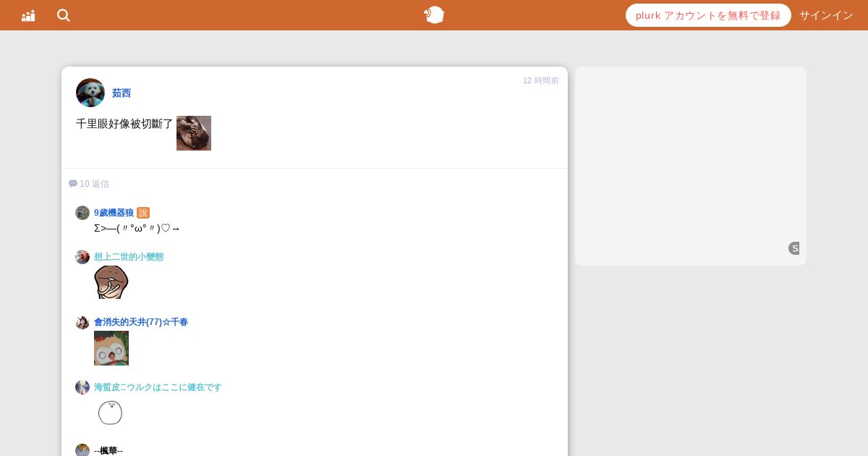The height and width of the screenshot is (456, 868).
Task: Open 會消失的天井(77)☆千春 avatar
Action: click(x=82, y=322)
